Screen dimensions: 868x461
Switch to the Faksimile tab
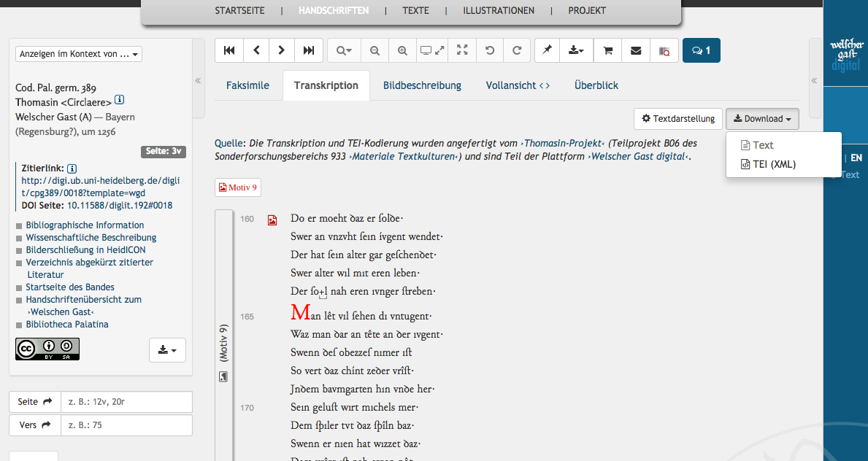coord(247,85)
